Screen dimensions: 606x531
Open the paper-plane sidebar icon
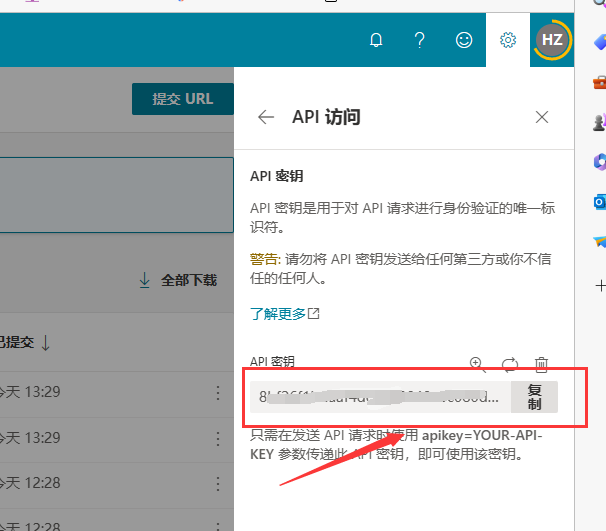(600, 242)
